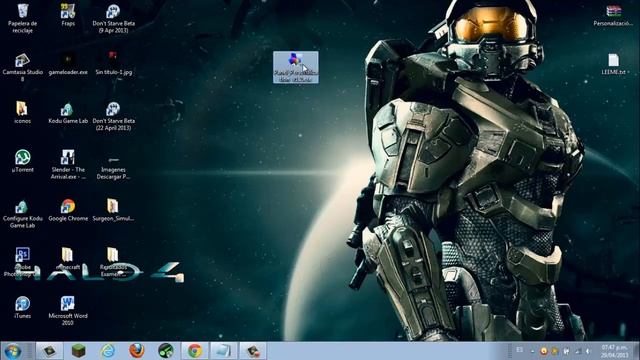Open the Windows Start menu orb
Image resolution: width=640 pixels, height=360 pixels.
(x=13, y=351)
